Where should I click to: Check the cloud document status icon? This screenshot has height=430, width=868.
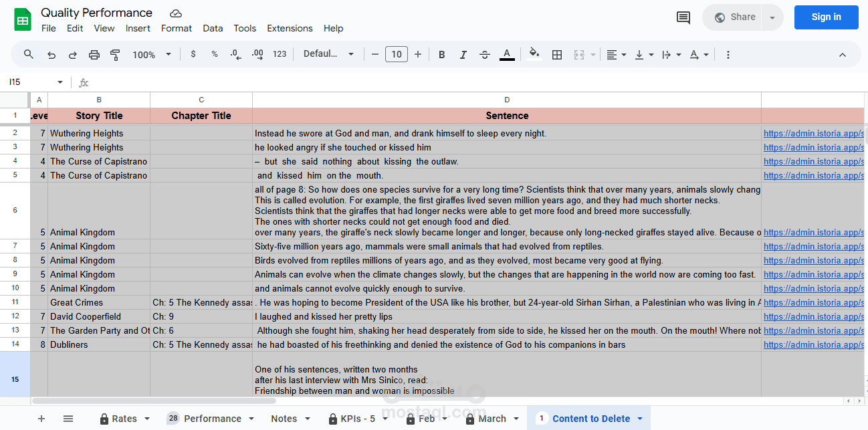pyautogui.click(x=176, y=13)
